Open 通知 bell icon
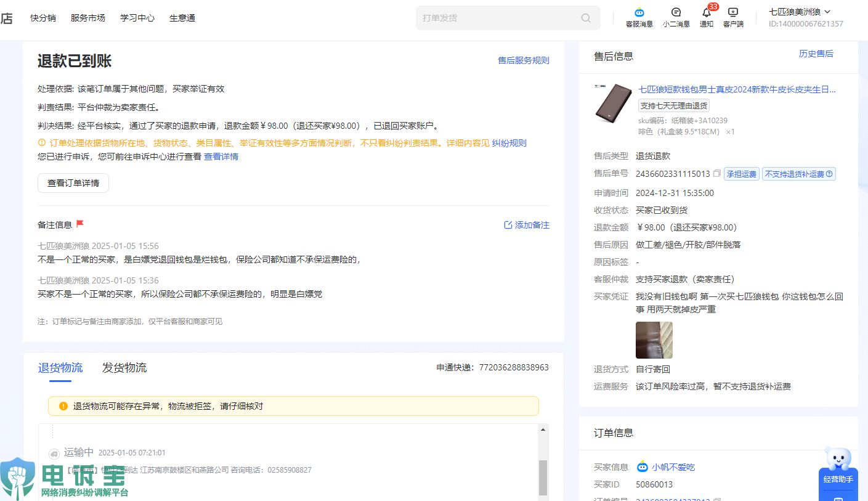 click(707, 12)
